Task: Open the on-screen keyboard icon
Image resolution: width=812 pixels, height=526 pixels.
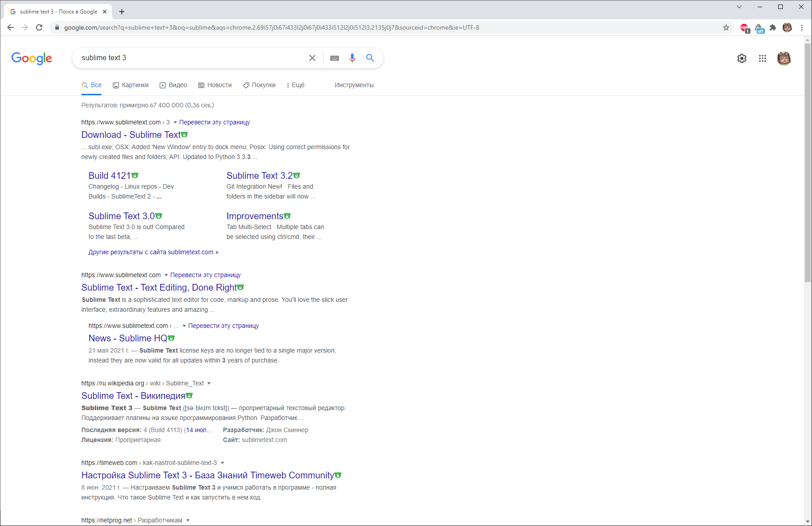Action: (334, 58)
